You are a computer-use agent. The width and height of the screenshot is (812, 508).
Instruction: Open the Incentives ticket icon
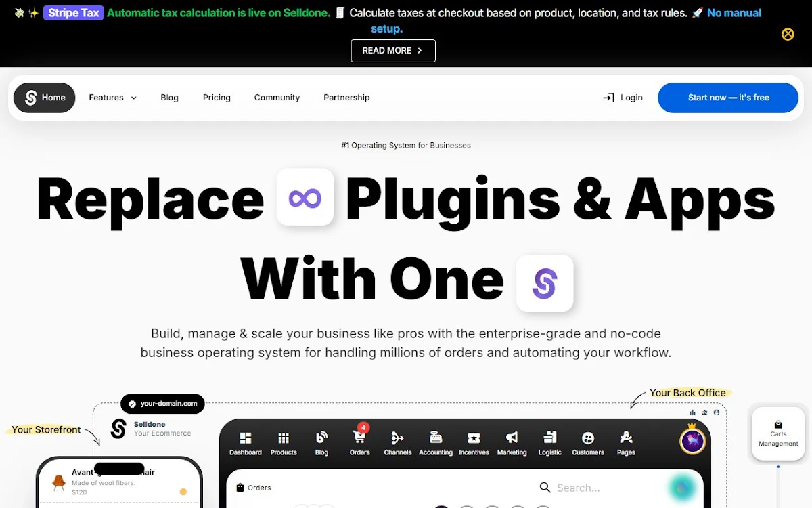474,438
